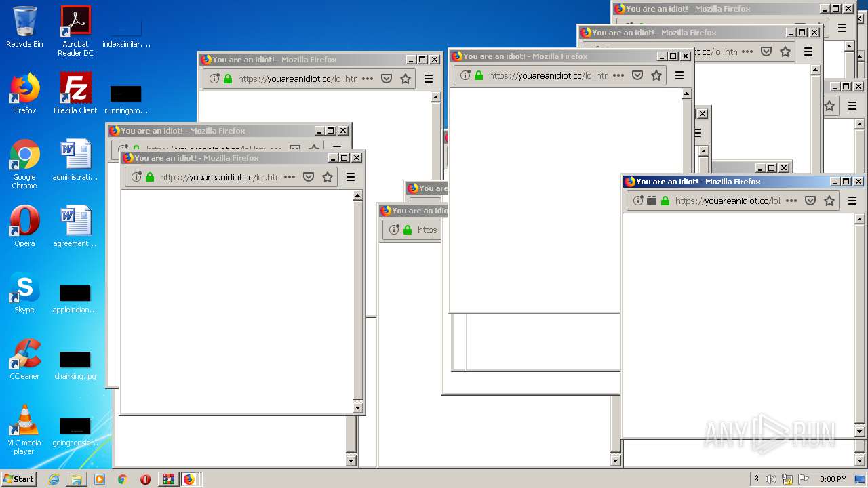Select the VLC media player desktop shortcut

[24, 430]
